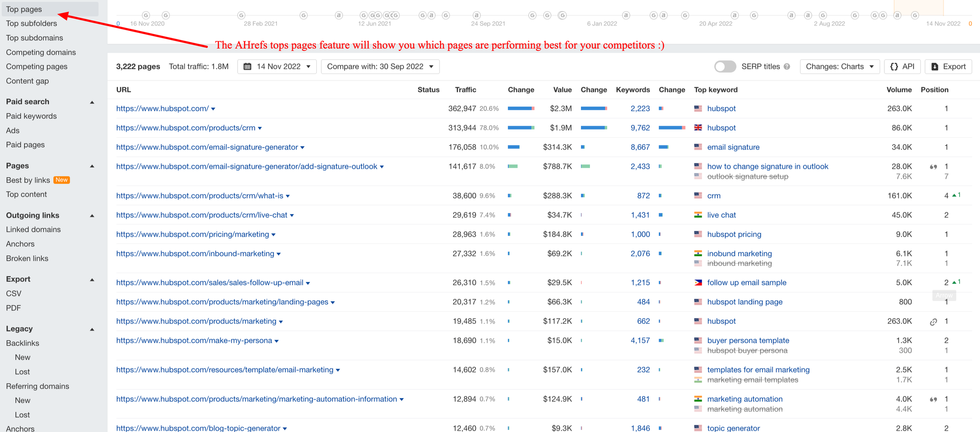
Task: Click the UK flag icon next to hubspot keyword
Action: click(698, 128)
